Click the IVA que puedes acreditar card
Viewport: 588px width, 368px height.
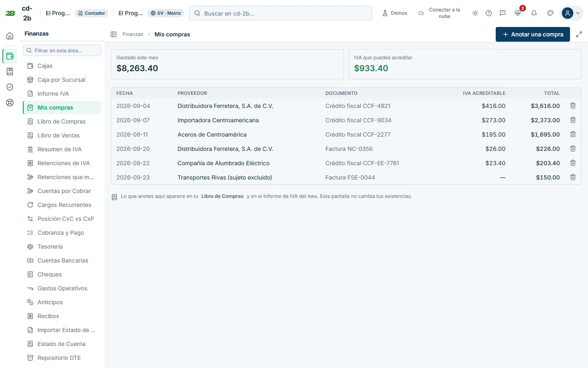tap(465, 64)
